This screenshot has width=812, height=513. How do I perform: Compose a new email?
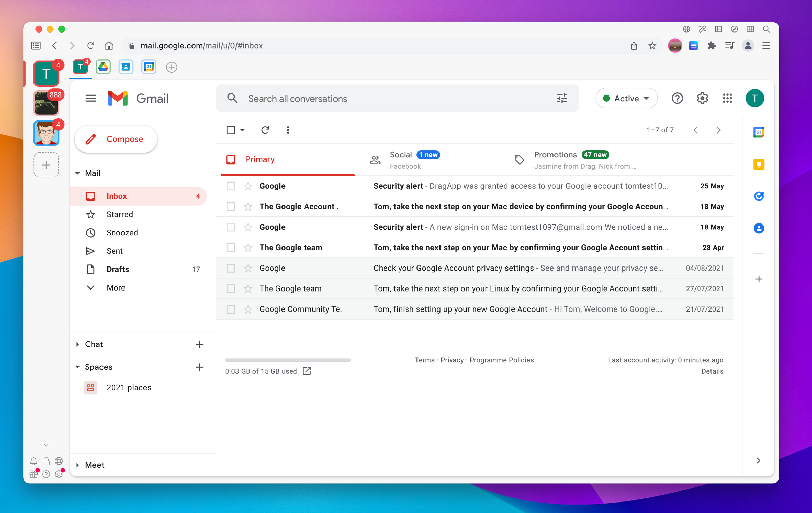(x=116, y=139)
